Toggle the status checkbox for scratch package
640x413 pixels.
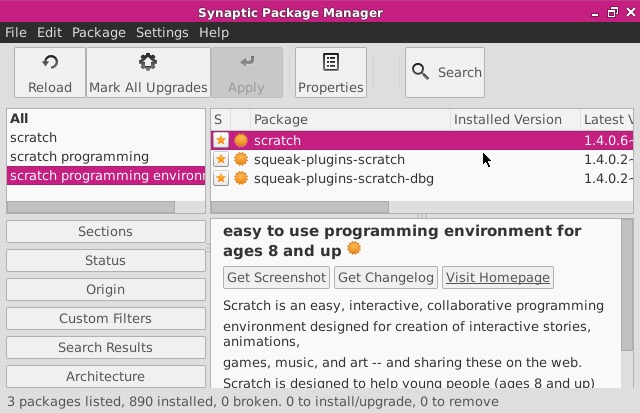coord(221,141)
